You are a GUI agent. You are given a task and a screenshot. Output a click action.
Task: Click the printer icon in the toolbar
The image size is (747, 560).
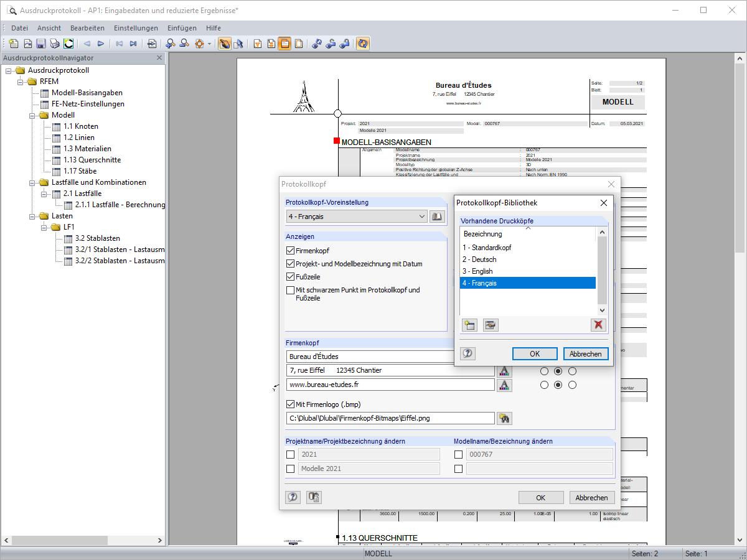click(54, 44)
